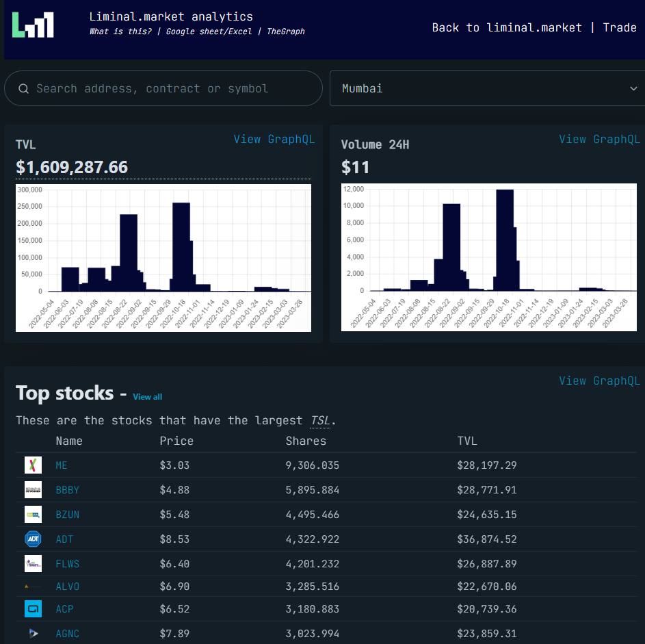Click the AGNC price $7.89
This screenshot has height=644, width=645.
(x=174, y=634)
